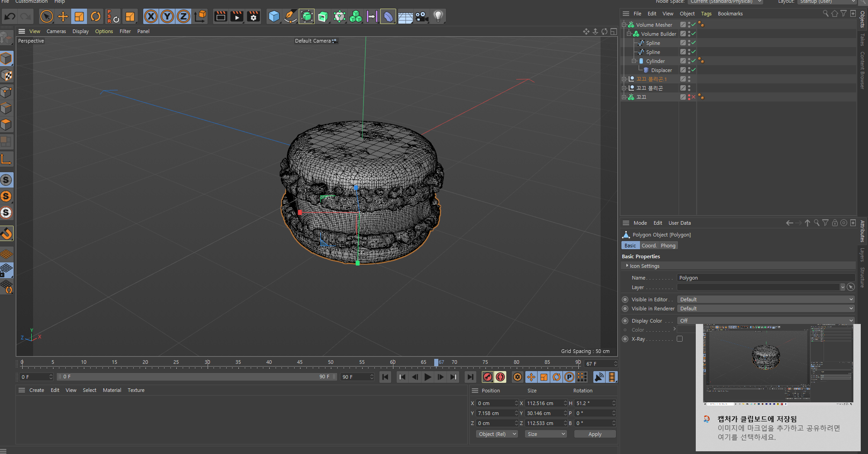Image resolution: width=868 pixels, height=454 pixels.
Task: Switch to Points mode
Action: (x=6, y=92)
